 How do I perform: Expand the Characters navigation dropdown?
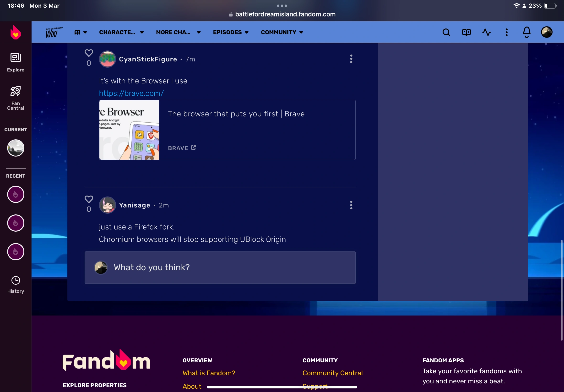click(x=121, y=32)
